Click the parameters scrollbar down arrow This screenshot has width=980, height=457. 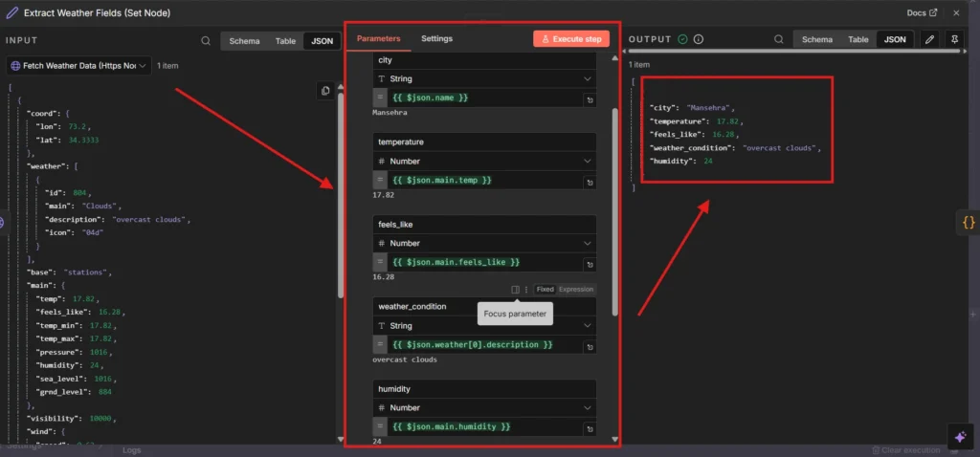(x=615, y=439)
